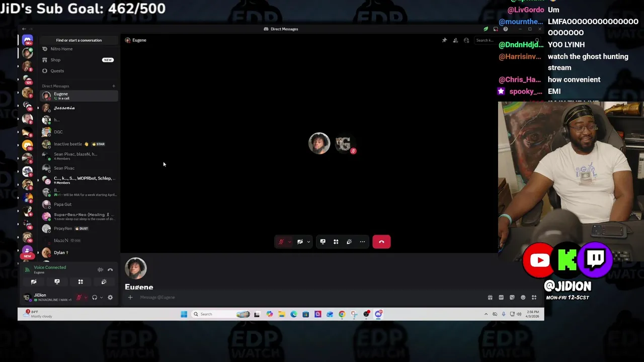Open blazeN direct message

click(79, 241)
